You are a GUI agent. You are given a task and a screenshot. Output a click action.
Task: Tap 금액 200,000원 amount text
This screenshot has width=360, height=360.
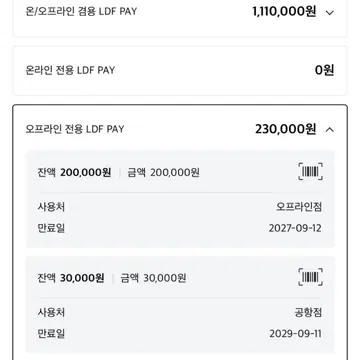[x=163, y=173]
